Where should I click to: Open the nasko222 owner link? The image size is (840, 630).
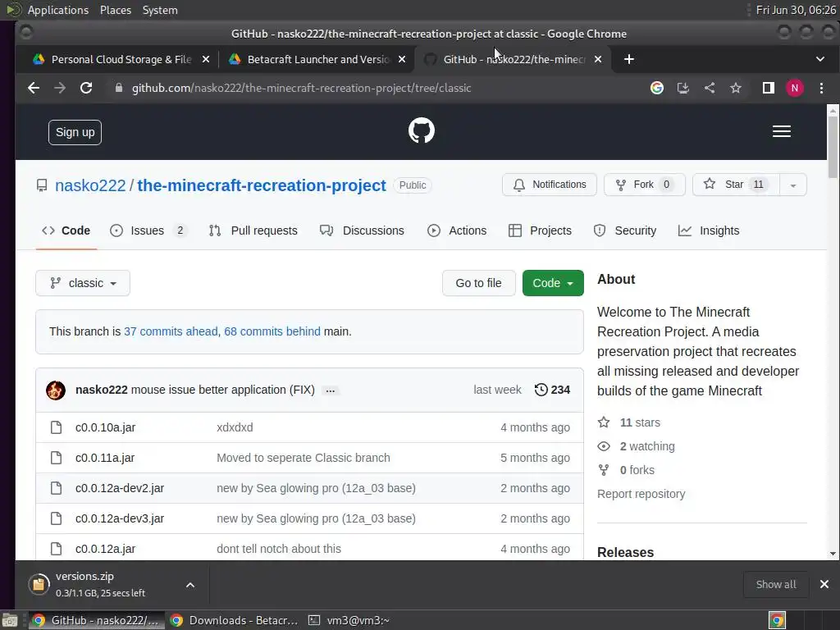click(x=90, y=185)
